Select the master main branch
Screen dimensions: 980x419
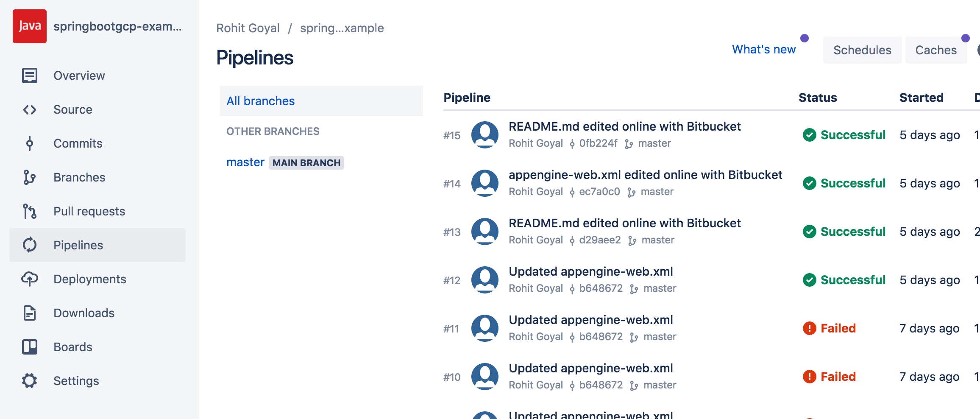(x=245, y=162)
